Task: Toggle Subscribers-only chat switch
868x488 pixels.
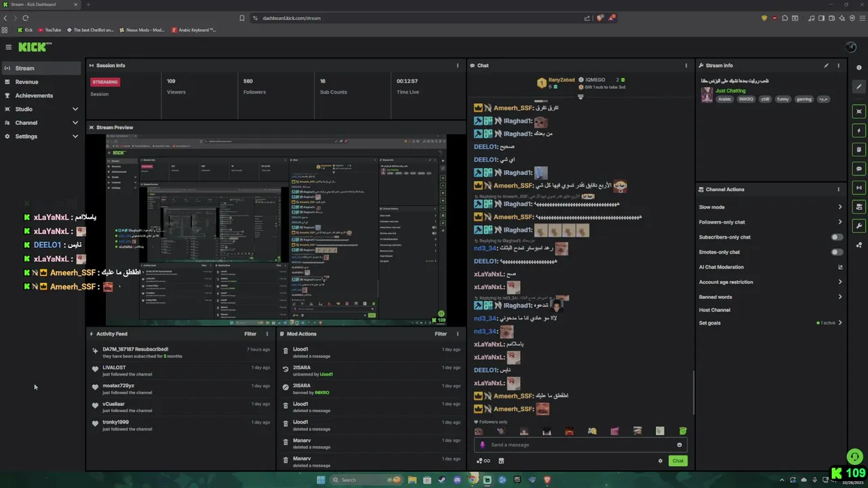Action: (837, 237)
